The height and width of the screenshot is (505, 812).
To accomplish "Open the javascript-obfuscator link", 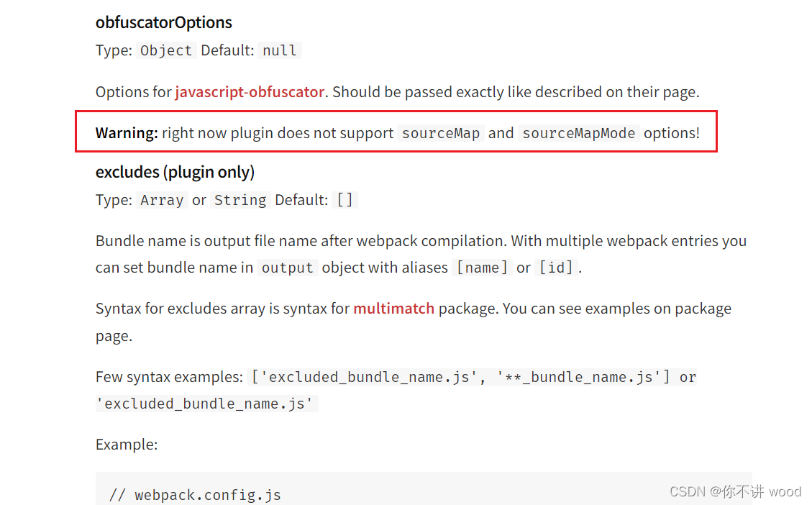I will (250, 91).
